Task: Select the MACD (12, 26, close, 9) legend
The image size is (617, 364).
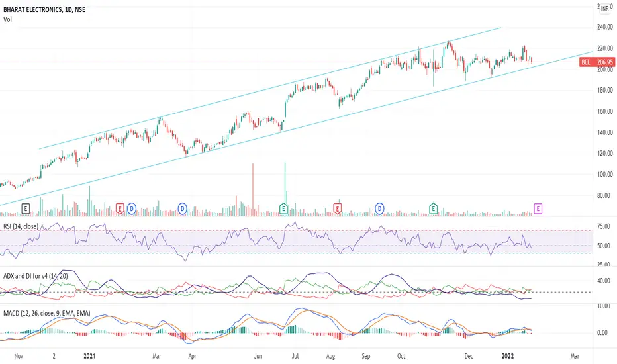Action: click(47, 313)
